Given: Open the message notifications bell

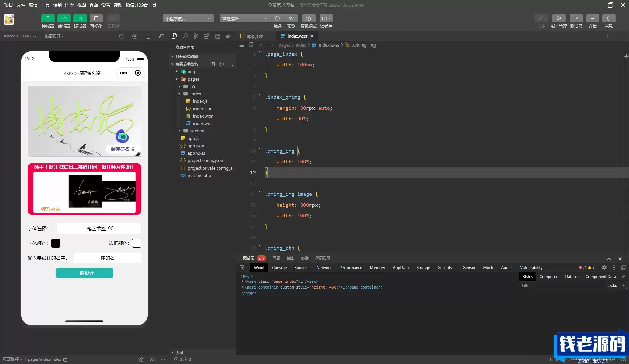Looking at the screenshot, I should coord(609,18).
